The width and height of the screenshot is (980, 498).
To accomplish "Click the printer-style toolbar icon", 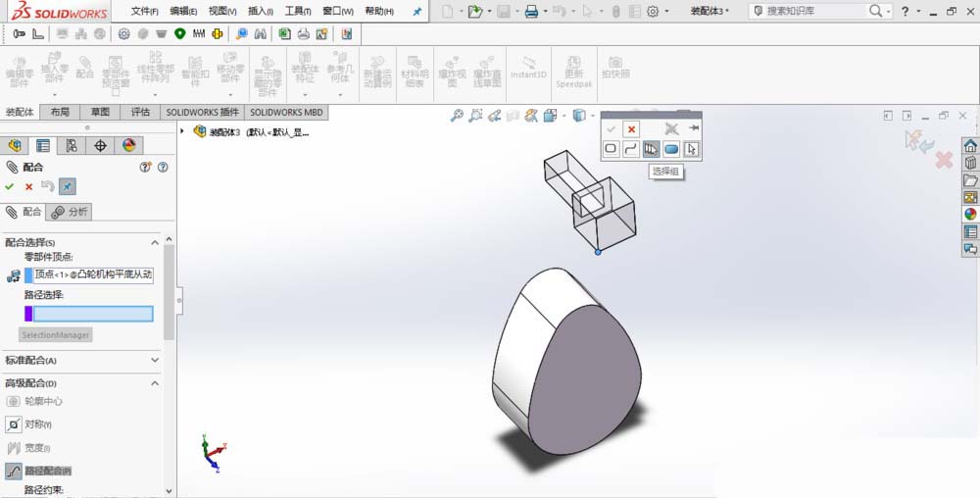I will click(303, 33).
